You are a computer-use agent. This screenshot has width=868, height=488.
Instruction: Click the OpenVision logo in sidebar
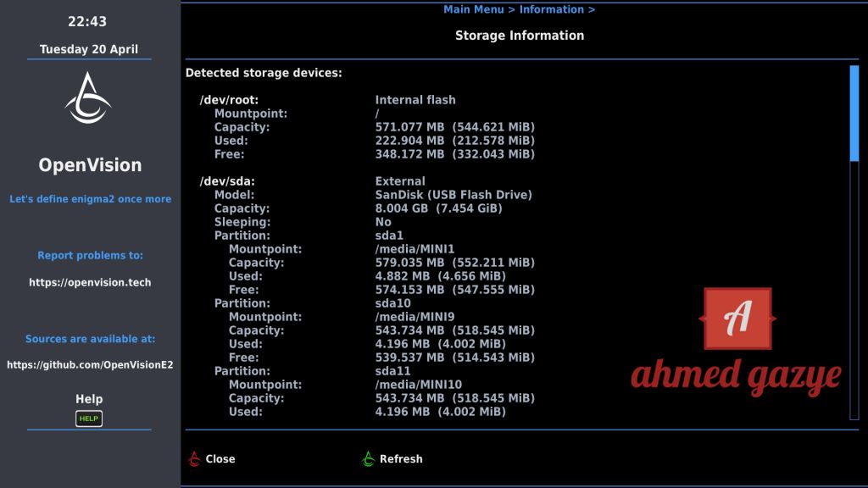pos(88,98)
